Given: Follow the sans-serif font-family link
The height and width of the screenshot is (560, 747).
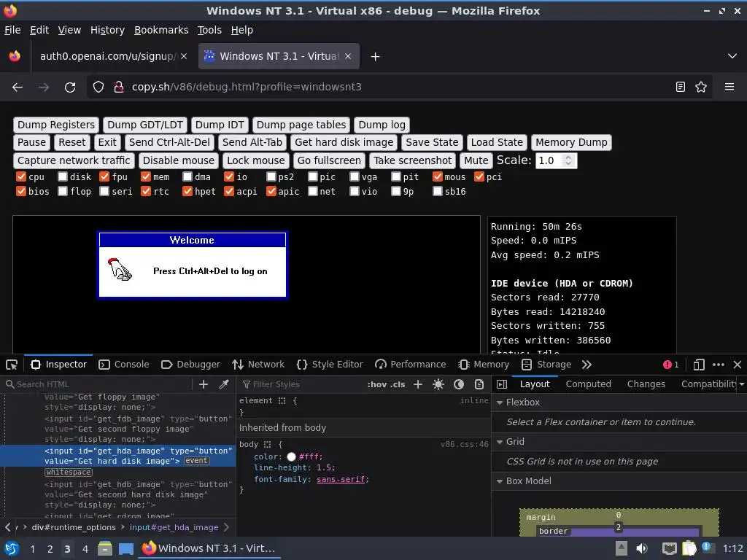Looking at the screenshot, I should click(x=341, y=480).
